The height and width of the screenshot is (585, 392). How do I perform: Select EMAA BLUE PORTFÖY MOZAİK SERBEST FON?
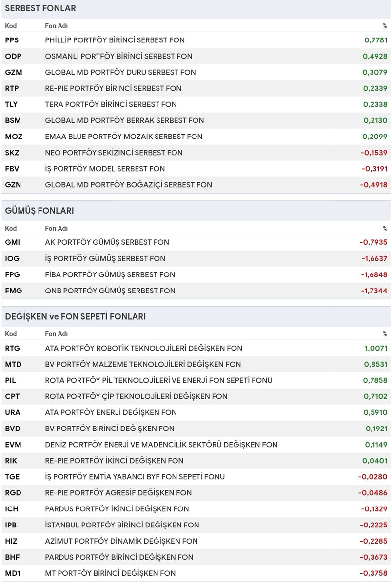124,136
